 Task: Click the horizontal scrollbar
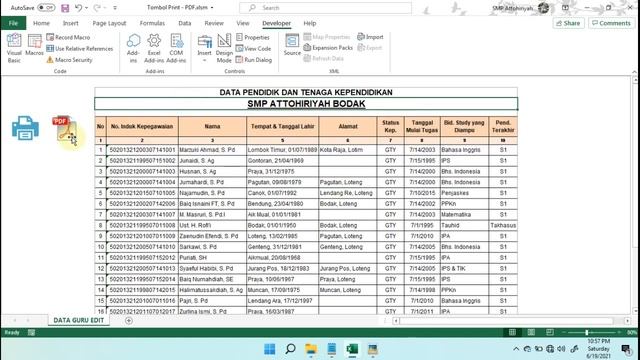tap(506, 321)
